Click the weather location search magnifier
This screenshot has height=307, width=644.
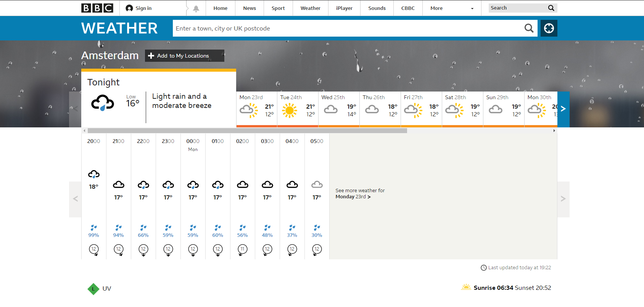point(529,28)
